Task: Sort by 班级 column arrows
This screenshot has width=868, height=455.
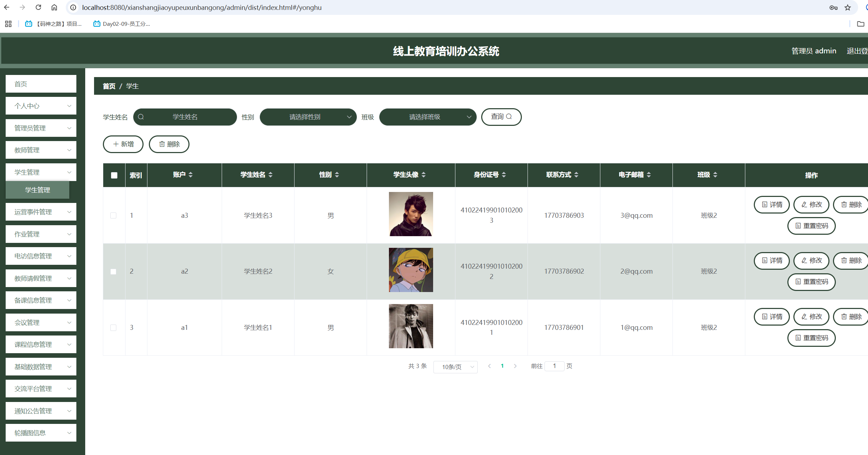Action: (715, 175)
